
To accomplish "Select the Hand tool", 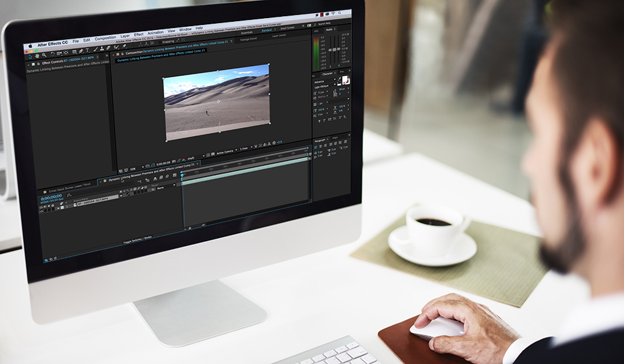I will click(37, 55).
